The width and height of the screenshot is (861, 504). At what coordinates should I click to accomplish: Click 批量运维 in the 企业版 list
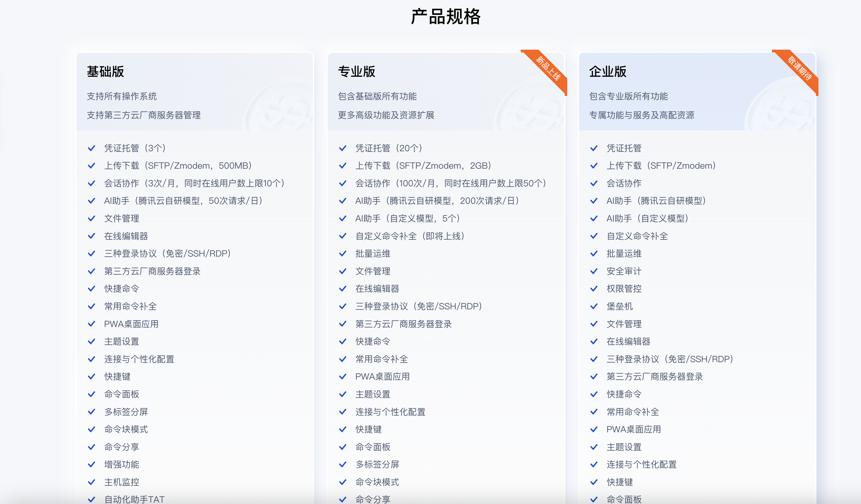[624, 254]
